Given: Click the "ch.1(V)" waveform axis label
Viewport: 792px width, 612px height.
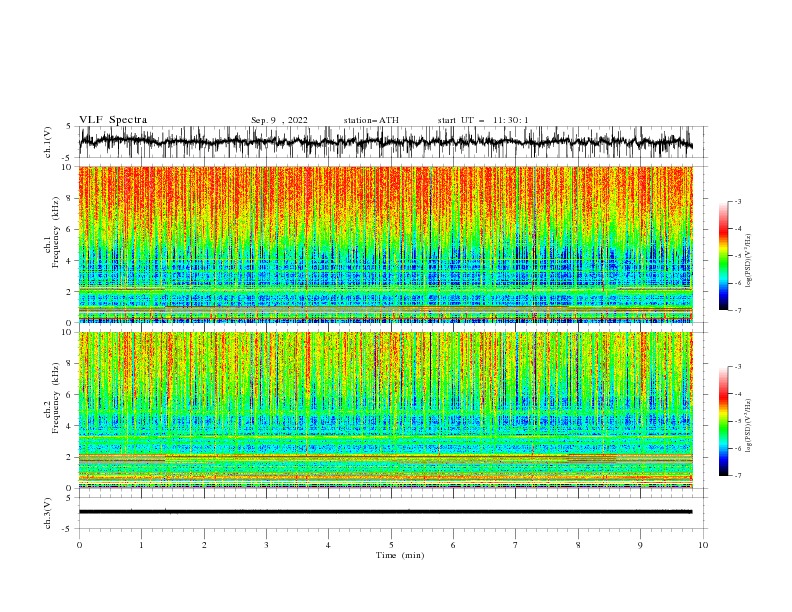Looking at the screenshot, I should pyautogui.click(x=48, y=142).
